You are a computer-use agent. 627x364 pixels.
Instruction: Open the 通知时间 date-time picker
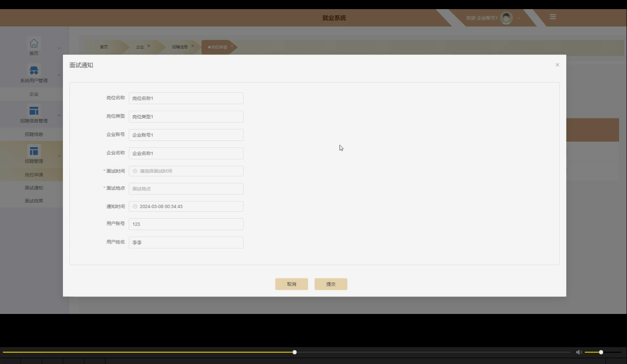(186, 206)
